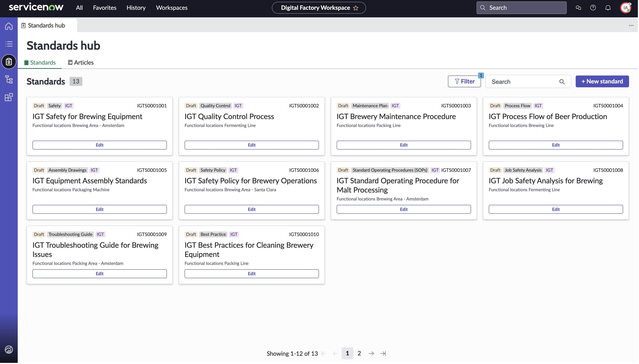Open the IA user avatar menu

point(626,8)
